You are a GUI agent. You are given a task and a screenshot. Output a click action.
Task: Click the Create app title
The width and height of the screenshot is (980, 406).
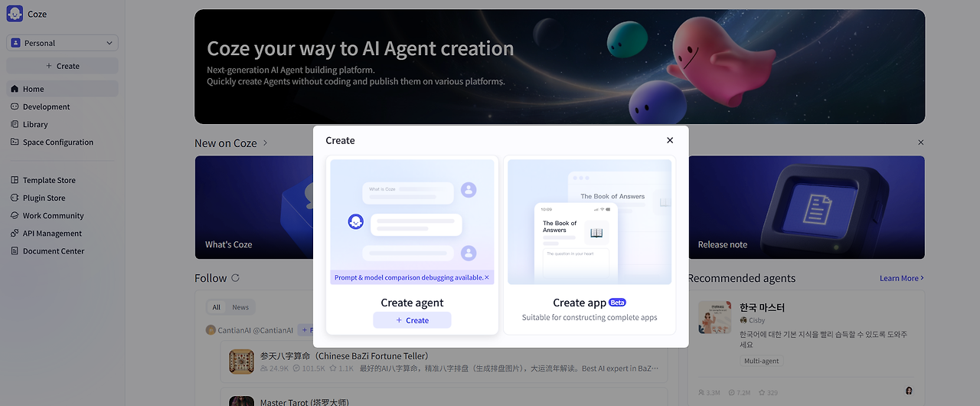580,303
